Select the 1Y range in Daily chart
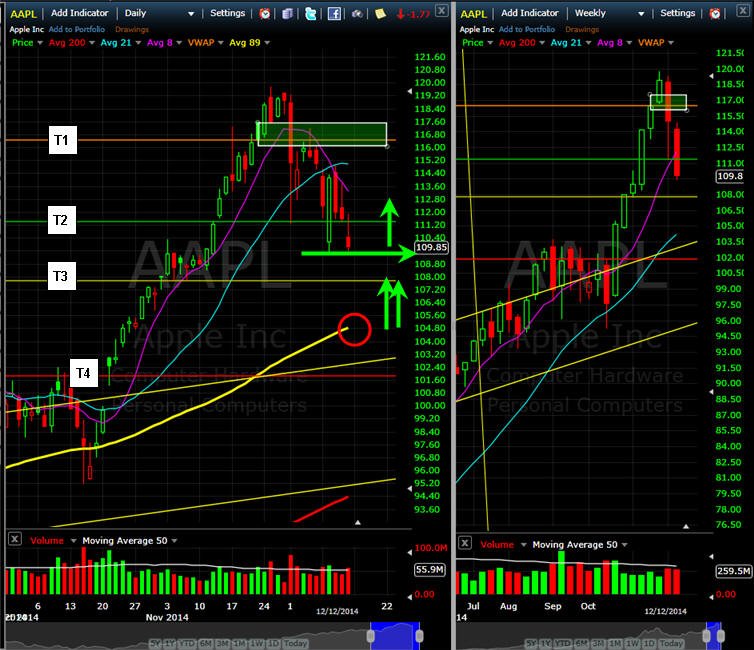The height and width of the screenshot is (650, 754). click(x=170, y=643)
